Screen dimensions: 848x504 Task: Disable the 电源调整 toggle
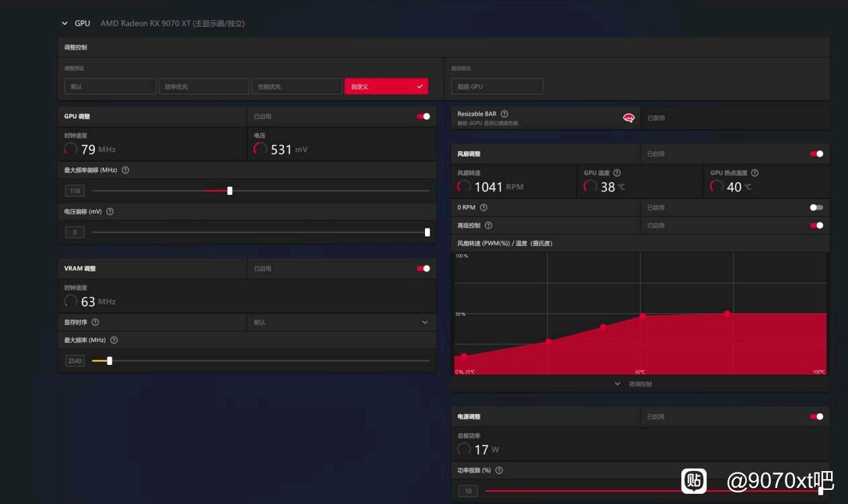tap(816, 417)
